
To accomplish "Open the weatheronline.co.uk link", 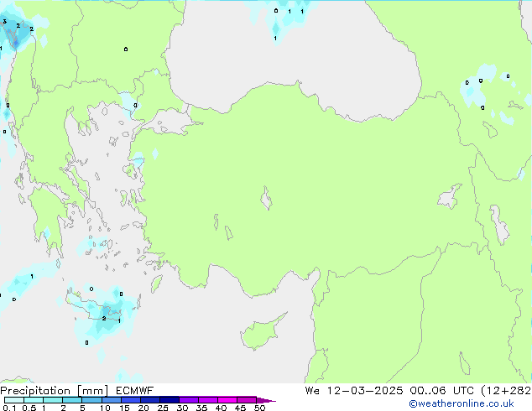I will tap(462, 403).
